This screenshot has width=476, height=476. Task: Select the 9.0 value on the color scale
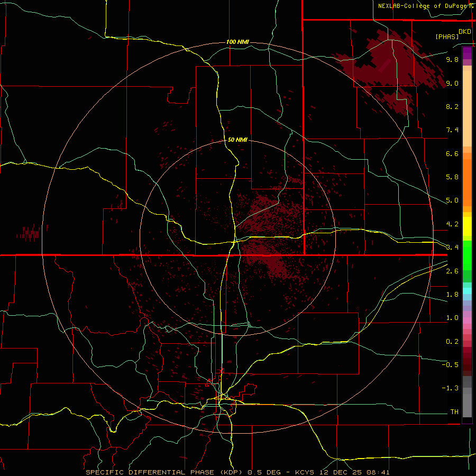click(452, 83)
